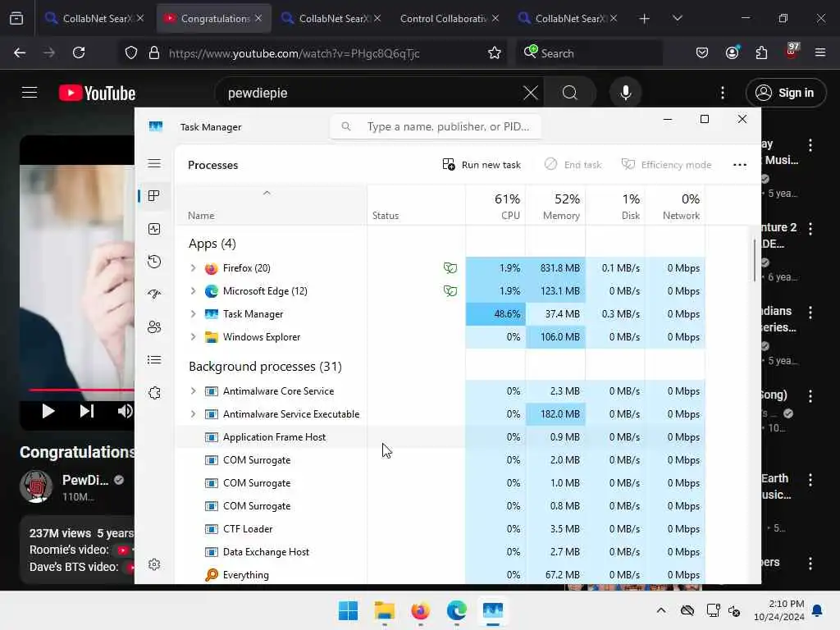Click YouTube video progress bar

80,390
